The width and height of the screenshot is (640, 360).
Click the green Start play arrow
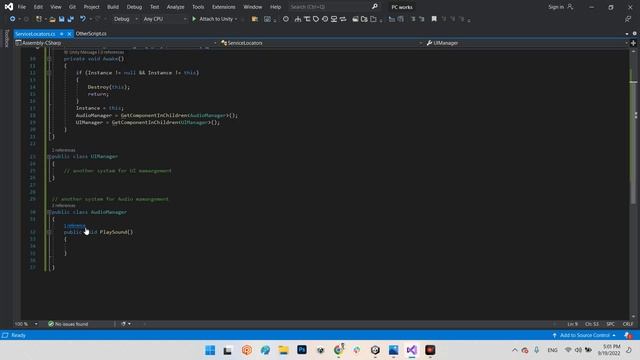pos(194,19)
